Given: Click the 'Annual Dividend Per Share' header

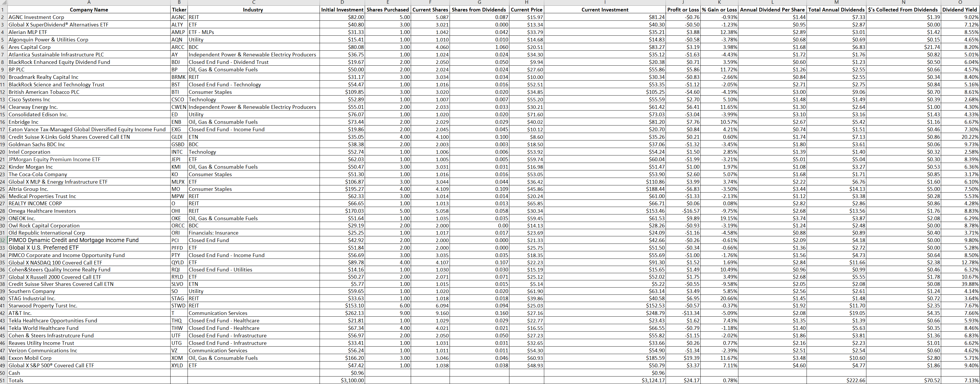Looking at the screenshot, I should point(772,9).
